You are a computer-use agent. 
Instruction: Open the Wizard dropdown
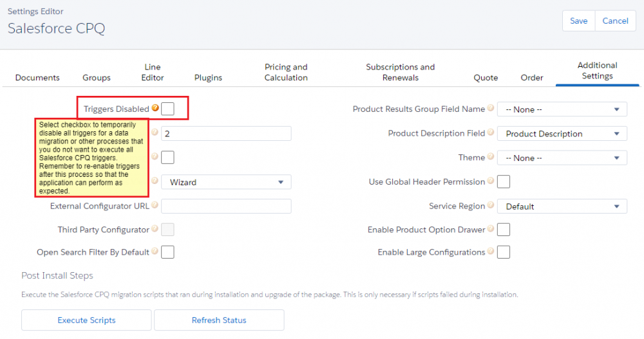[x=226, y=182]
